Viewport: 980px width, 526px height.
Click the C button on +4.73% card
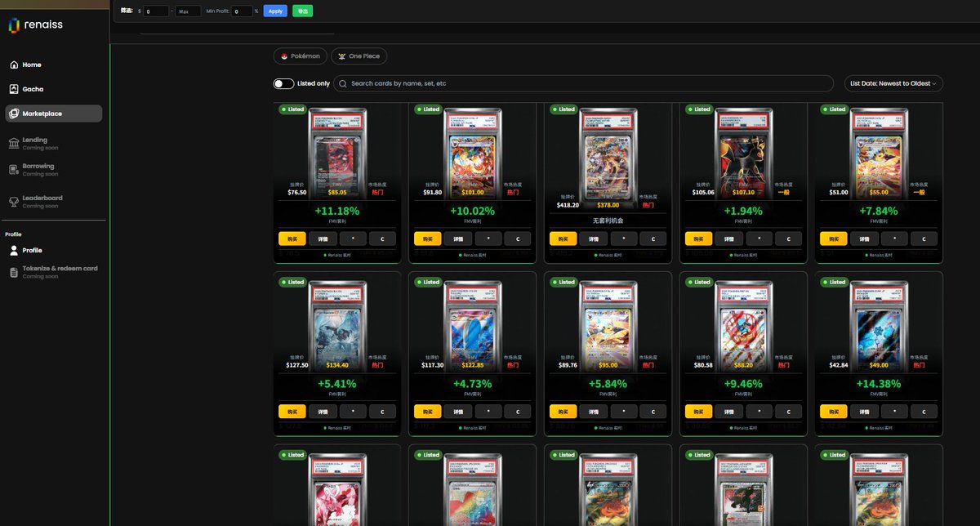[x=518, y=412]
